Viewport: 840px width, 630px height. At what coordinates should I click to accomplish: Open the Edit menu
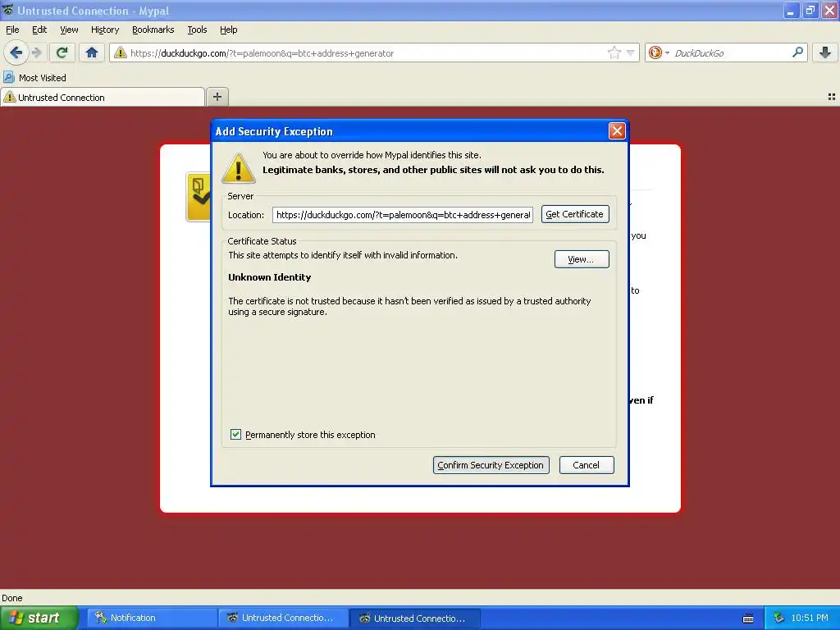pyautogui.click(x=39, y=30)
